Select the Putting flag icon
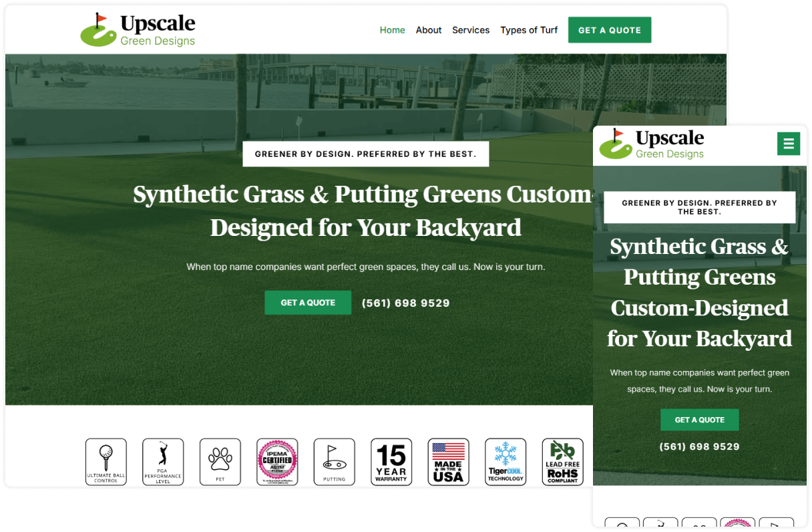 tap(334, 461)
